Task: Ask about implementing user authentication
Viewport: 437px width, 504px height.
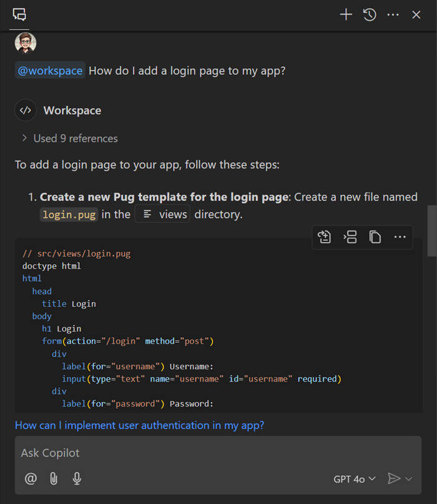Action: tap(139, 425)
